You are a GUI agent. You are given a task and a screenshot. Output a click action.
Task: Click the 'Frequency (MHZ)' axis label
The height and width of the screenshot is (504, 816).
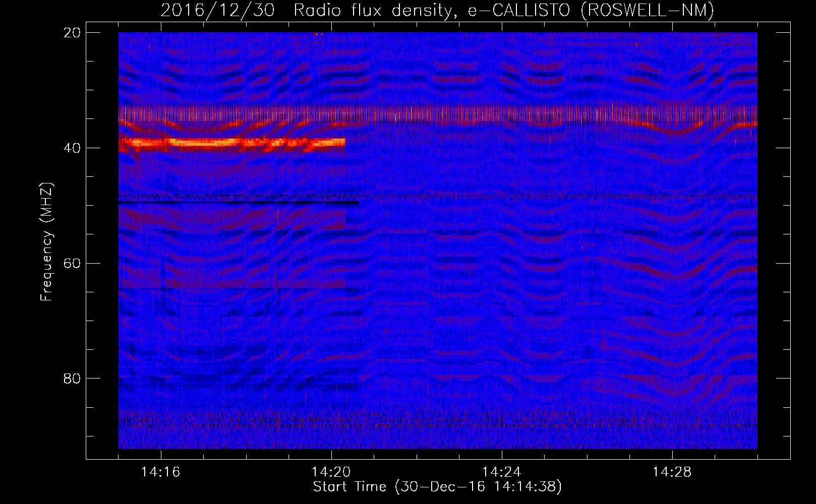(x=46, y=242)
